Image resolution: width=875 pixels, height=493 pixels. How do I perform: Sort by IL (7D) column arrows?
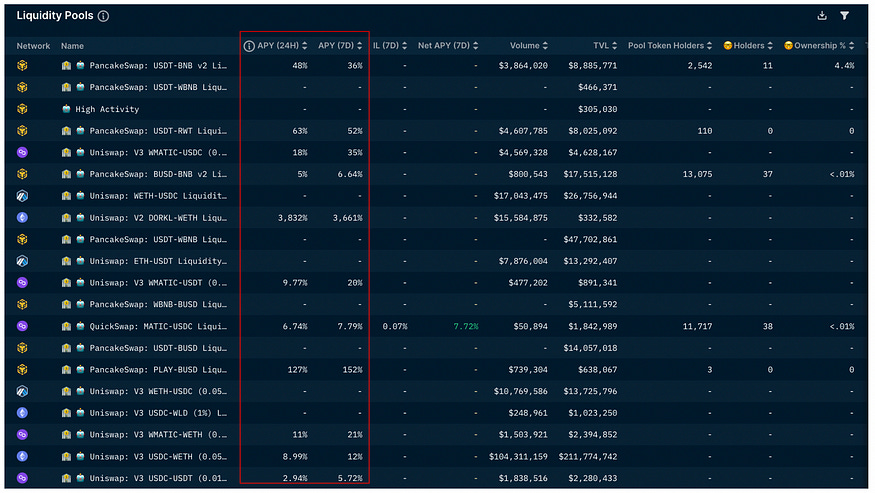pos(405,46)
